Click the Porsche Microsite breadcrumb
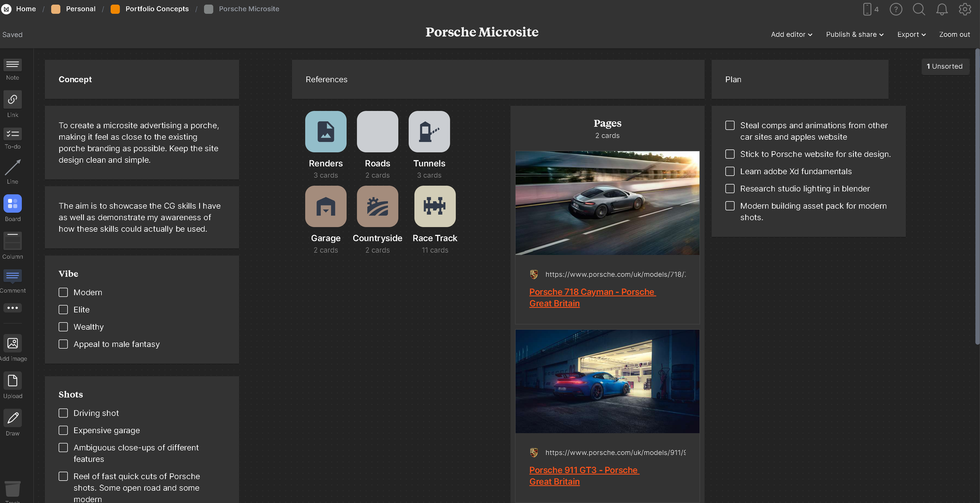The height and width of the screenshot is (503, 980). point(249,9)
